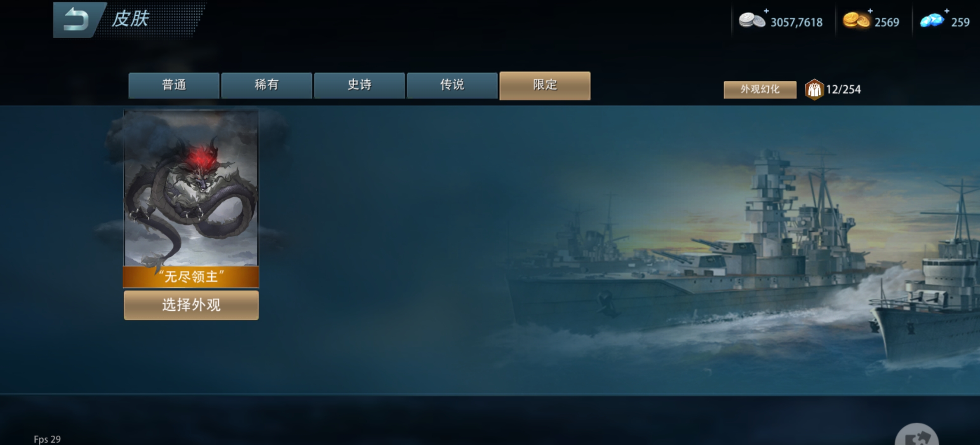The height and width of the screenshot is (445, 980).
Task: Switch to the 普通 skin tab
Action: [x=174, y=85]
